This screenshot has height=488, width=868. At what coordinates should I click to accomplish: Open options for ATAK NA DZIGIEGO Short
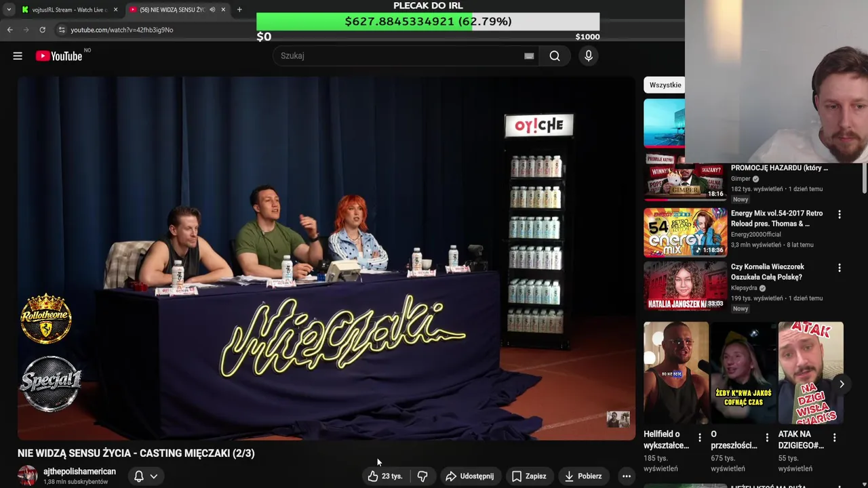(834, 438)
